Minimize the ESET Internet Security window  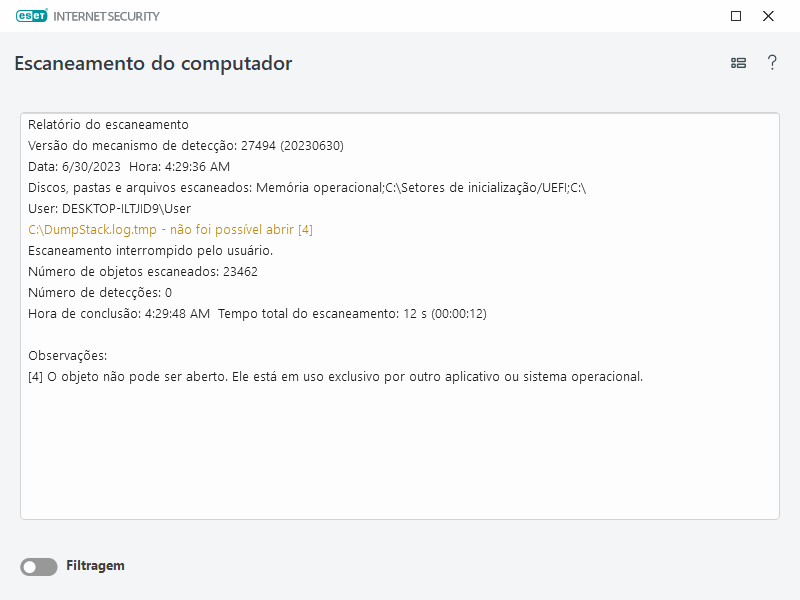pyautogui.click(x=735, y=16)
